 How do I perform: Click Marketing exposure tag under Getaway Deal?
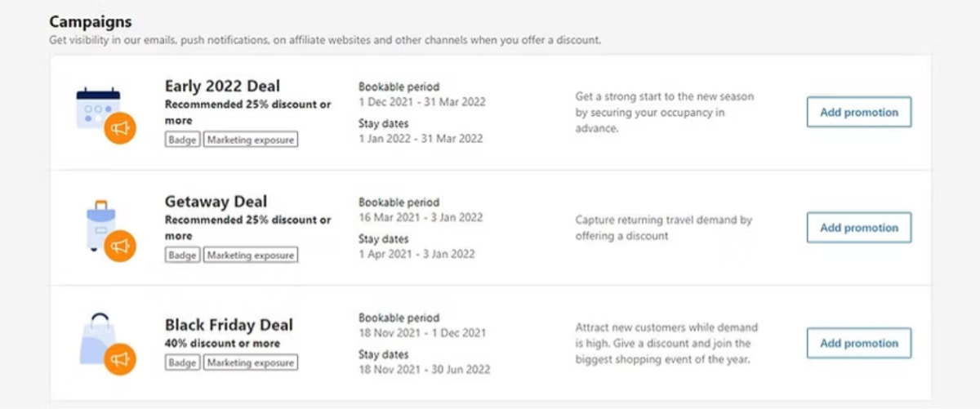pyautogui.click(x=251, y=256)
